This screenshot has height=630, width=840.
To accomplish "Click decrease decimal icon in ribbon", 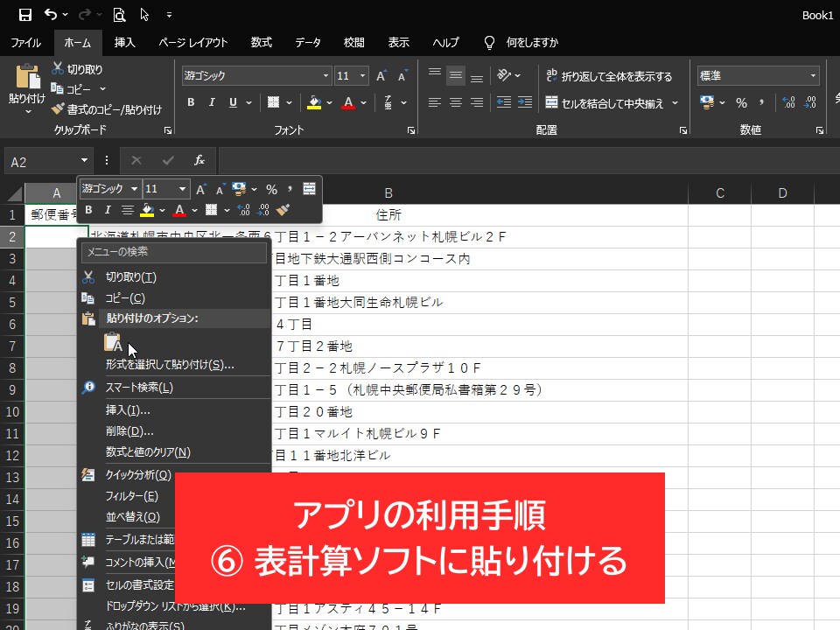I will [x=810, y=101].
